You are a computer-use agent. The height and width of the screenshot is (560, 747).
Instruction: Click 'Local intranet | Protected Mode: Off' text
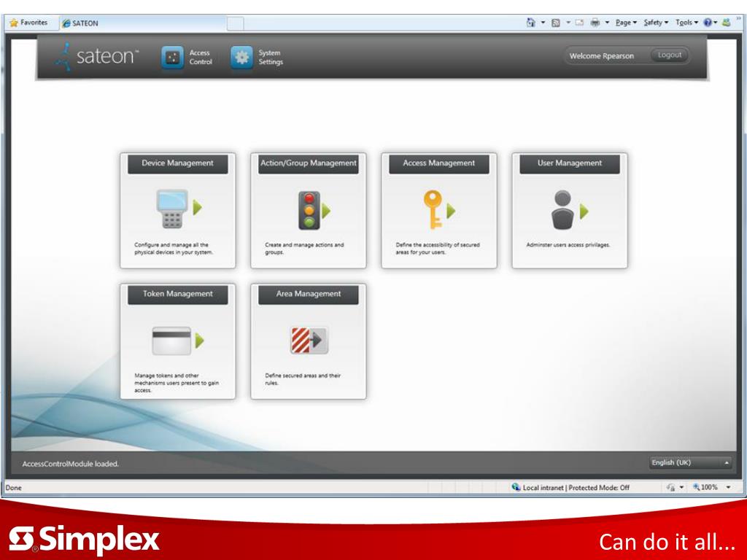click(x=576, y=488)
